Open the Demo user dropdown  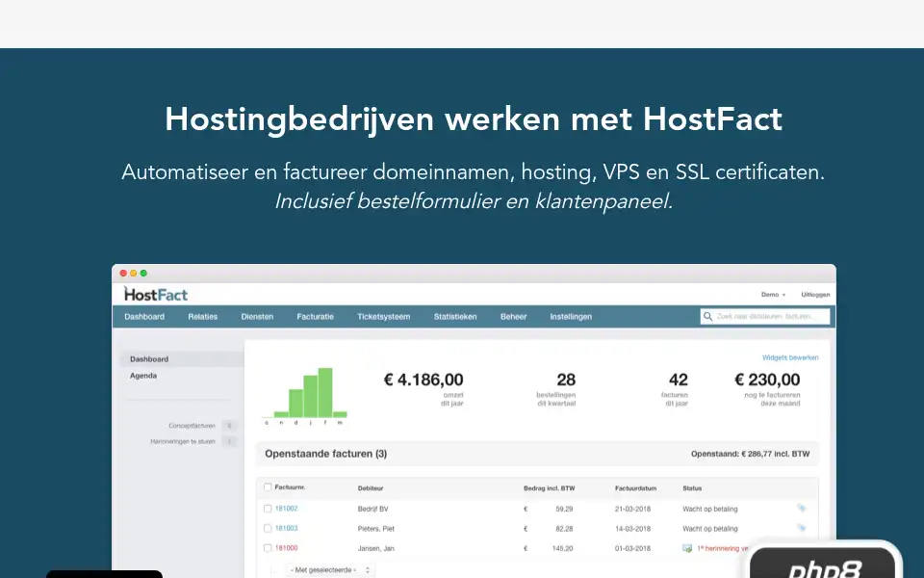(773, 295)
